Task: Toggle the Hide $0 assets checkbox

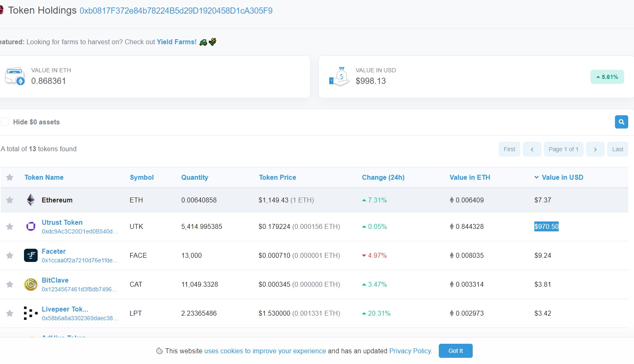Action: (5, 122)
